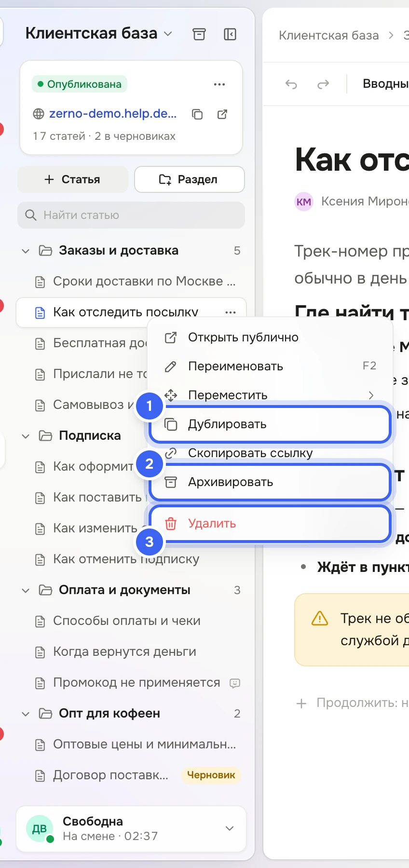This screenshot has height=868, width=409.
Task: Click the Черновик badge on Договор поставки
Action: pyautogui.click(x=211, y=775)
